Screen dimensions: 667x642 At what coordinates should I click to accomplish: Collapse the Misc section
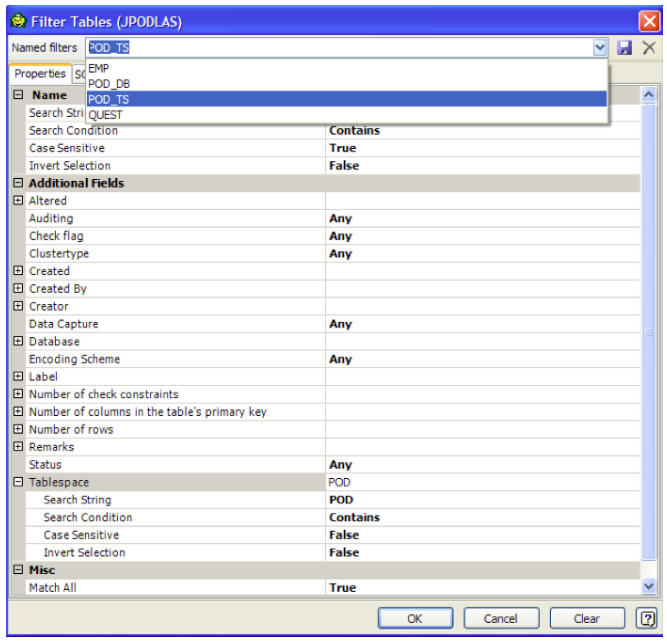click(x=18, y=570)
